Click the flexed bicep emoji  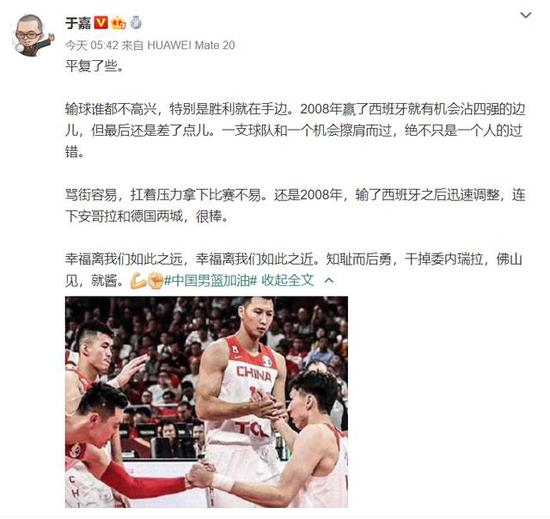coord(138,281)
